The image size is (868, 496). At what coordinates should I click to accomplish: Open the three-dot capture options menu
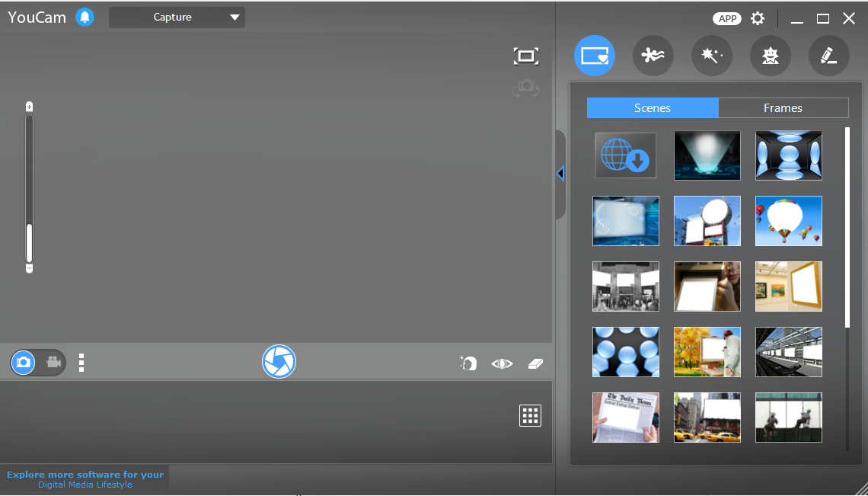click(81, 363)
